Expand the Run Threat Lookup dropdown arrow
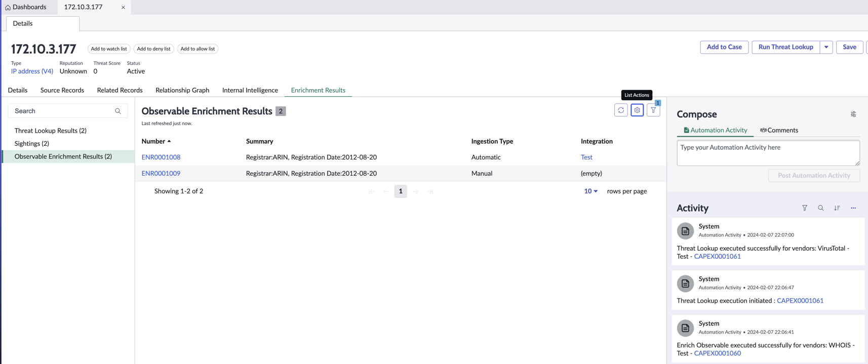Screen dimensions: 868x364 (826, 47)
